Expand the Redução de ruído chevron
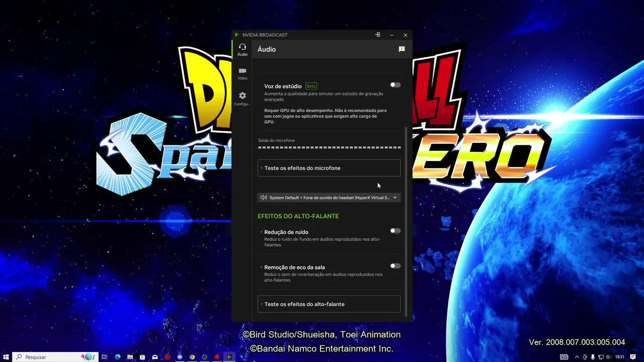 click(261, 232)
